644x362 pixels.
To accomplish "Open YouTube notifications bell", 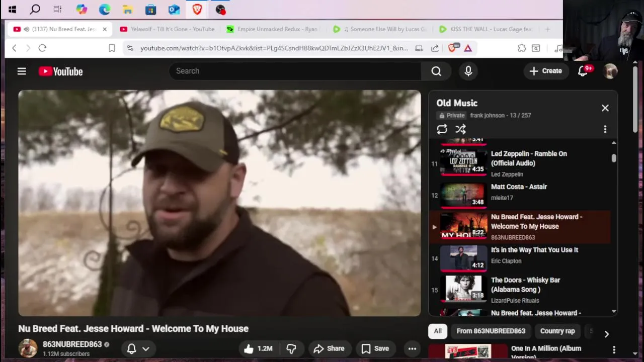I will pyautogui.click(x=583, y=71).
